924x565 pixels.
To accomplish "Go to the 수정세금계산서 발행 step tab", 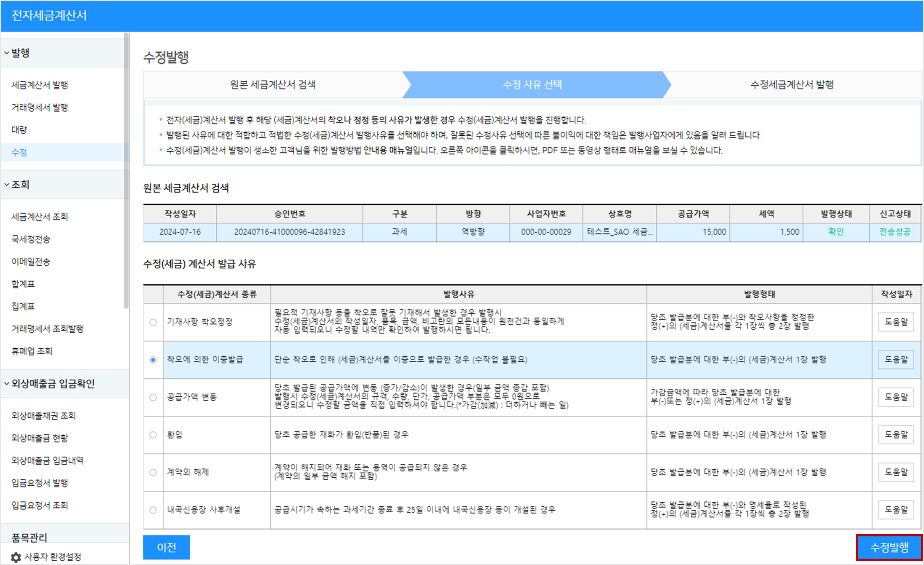I will click(792, 85).
